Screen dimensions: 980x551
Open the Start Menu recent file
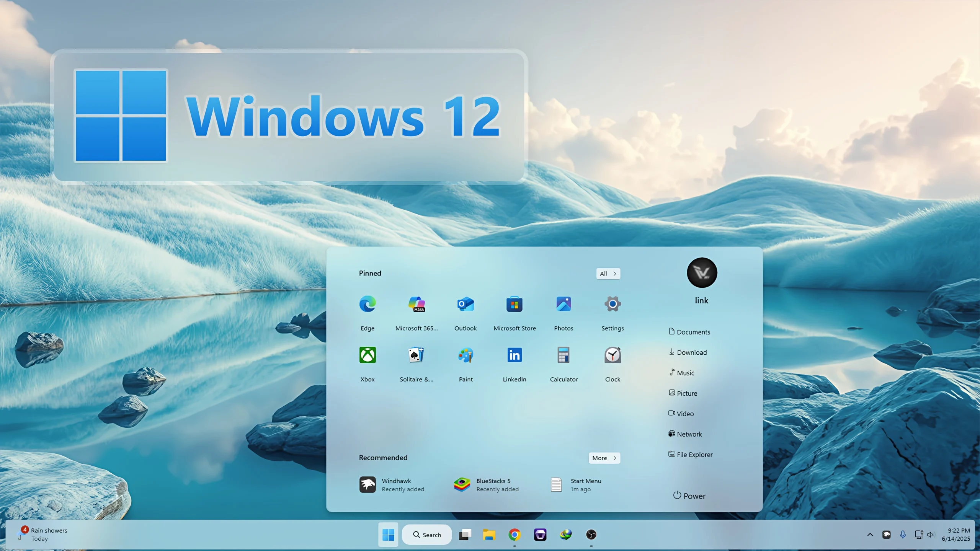576,485
